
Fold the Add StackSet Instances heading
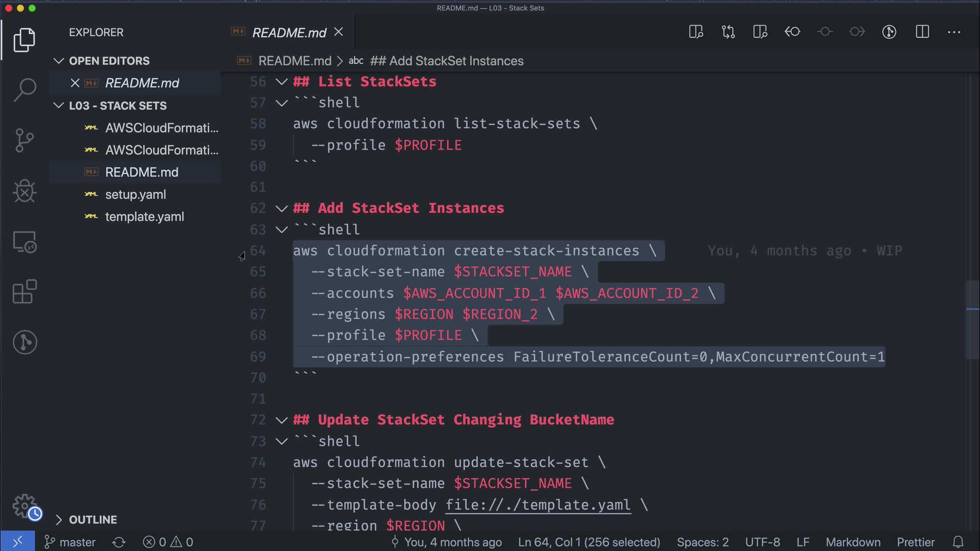click(x=282, y=208)
